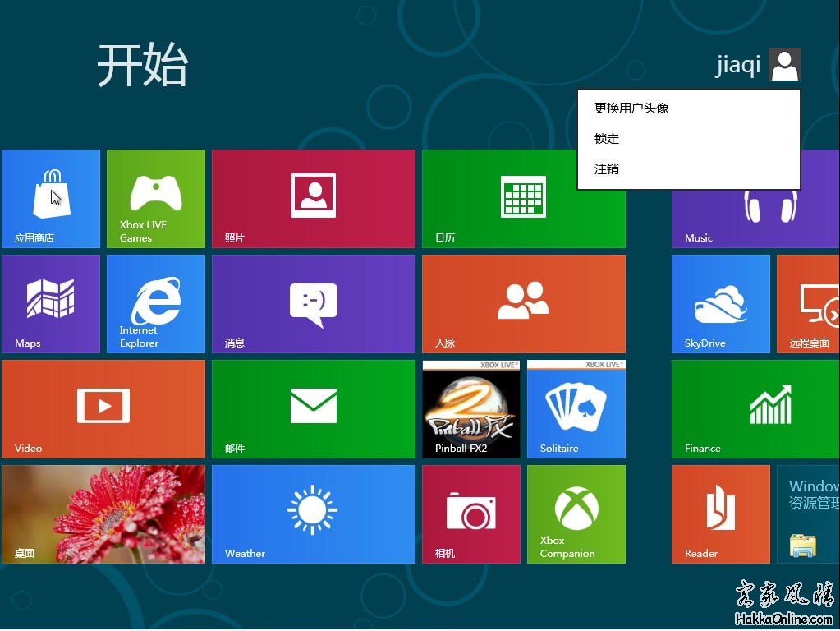Click the jiaqi user name
This screenshot has height=631, width=840.
[x=738, y=66]
